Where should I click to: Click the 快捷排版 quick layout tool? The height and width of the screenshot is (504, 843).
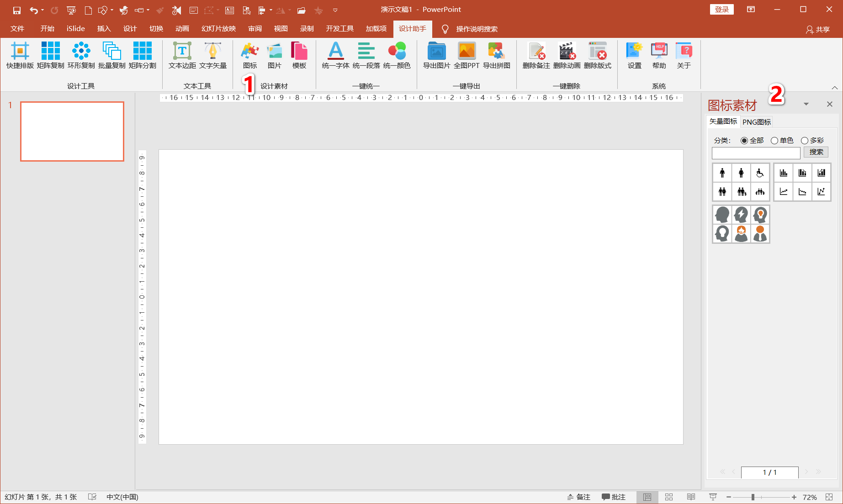point(20,56)
